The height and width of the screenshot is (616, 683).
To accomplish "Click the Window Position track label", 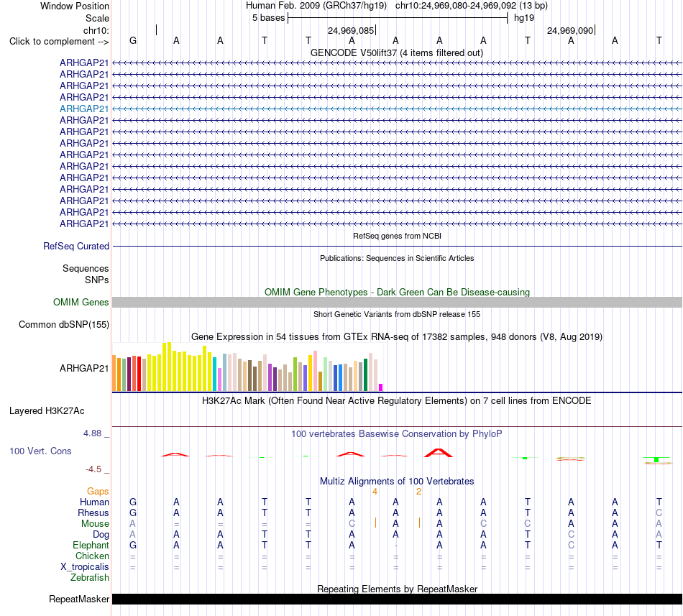I will 75,6.
